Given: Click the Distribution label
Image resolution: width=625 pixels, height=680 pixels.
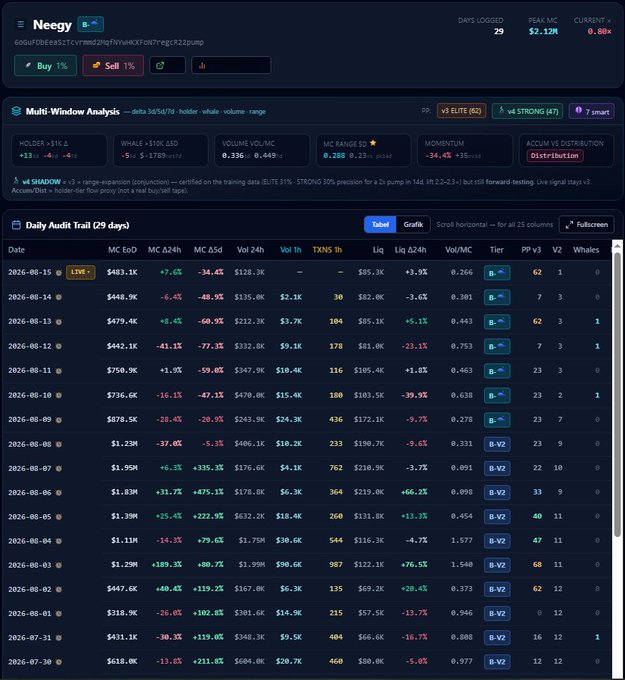Looking at the screenshot, I should click(x=555, y=156).
